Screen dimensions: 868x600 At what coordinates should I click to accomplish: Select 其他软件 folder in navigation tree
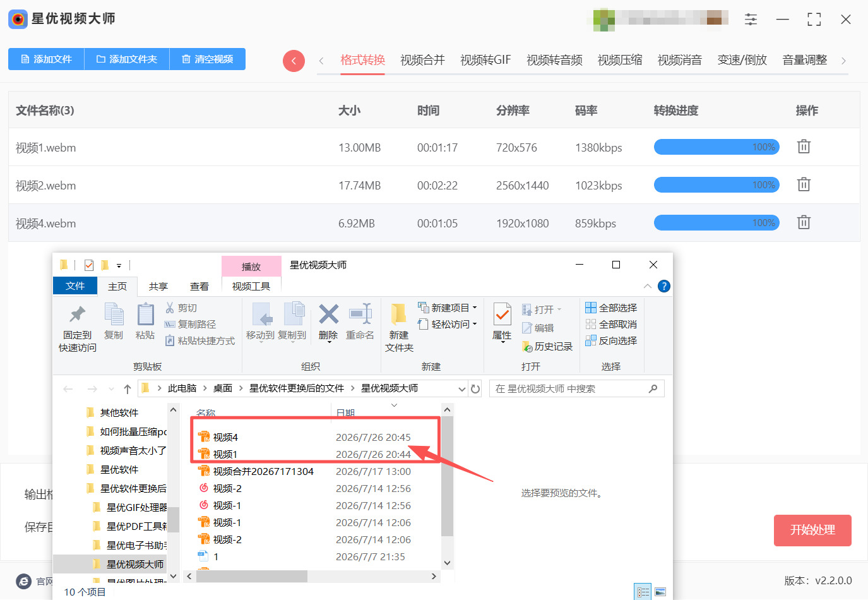(119, 412)
